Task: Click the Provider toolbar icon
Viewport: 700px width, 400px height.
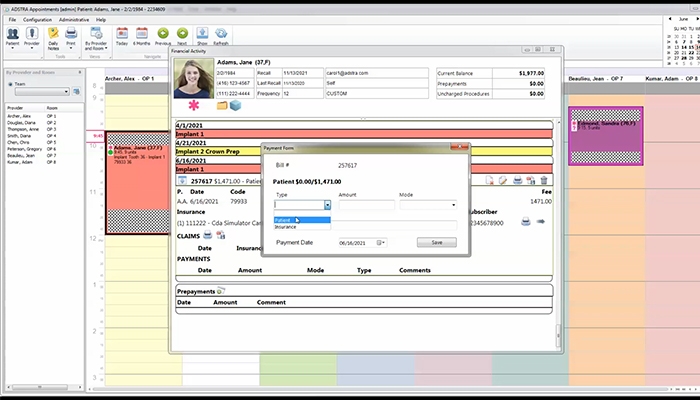Action: (32, 37)
